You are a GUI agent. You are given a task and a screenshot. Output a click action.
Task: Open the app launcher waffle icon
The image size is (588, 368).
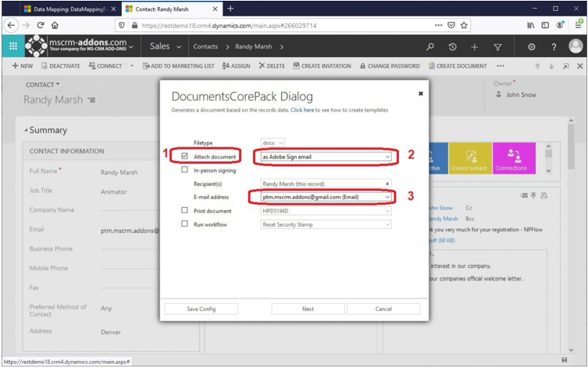[13, 46]
